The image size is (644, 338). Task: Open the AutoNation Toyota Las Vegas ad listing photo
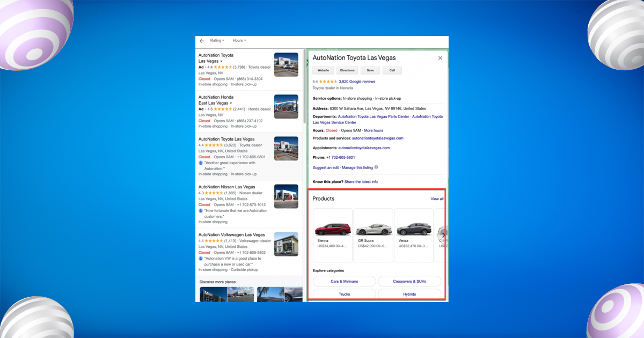(286, 65)
